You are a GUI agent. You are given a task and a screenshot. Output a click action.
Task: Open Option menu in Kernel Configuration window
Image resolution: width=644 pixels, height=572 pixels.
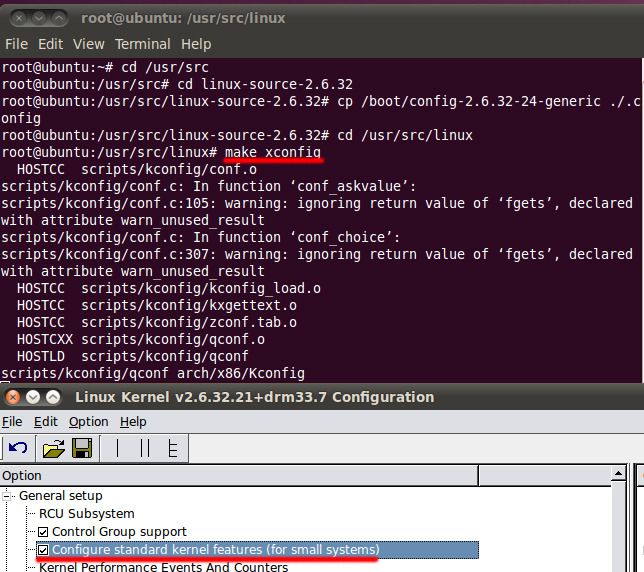tap(89, 422)
